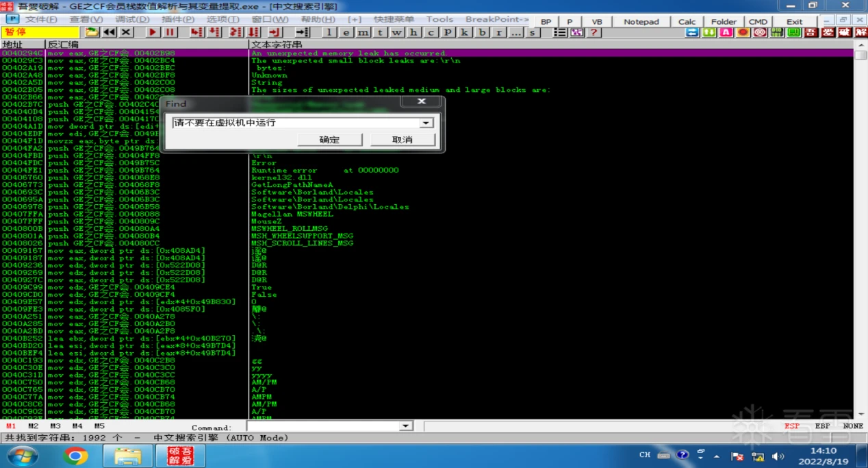
Task: Click the volume speaker tray icon
Action: [x=778, y=456]
